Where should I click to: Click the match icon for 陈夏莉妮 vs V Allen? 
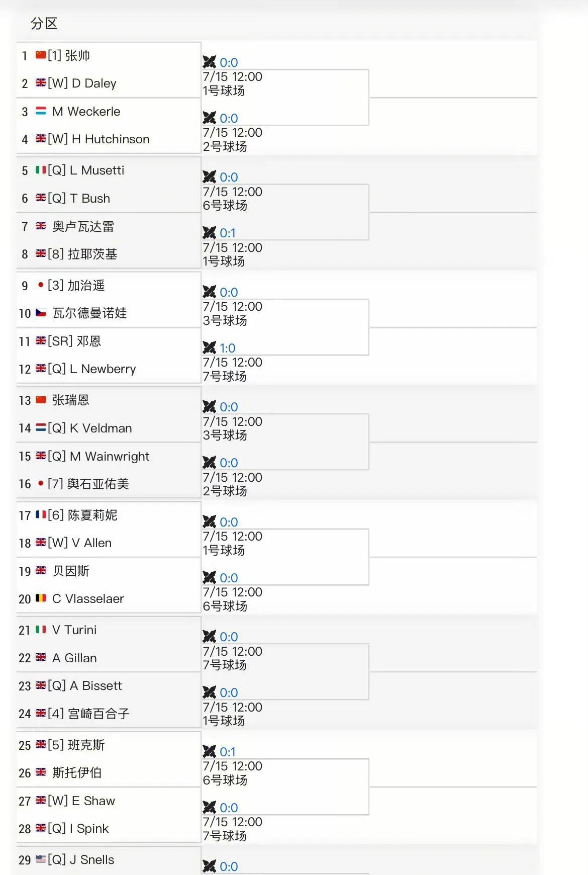(209, 522)
